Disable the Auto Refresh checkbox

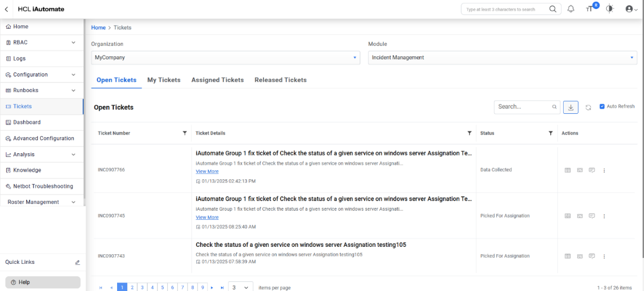pos(602,106)
